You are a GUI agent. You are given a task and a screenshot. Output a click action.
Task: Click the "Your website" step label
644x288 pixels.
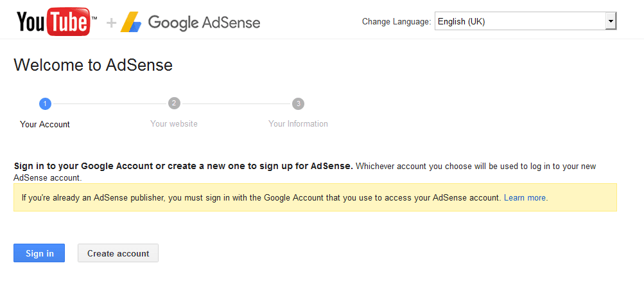pyautogui.click(x=174, y=123)
